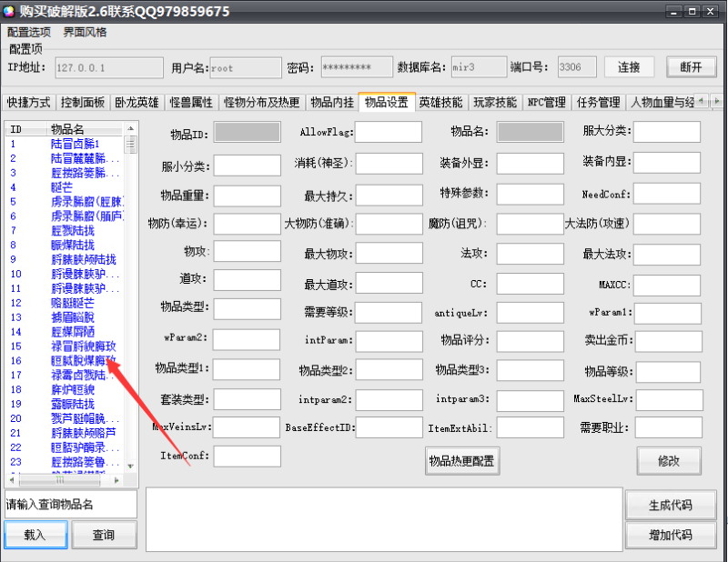Click the 查询 query button
Viewport: 728px width, 562px height.
pyautogui.click(x=104, y=535)
